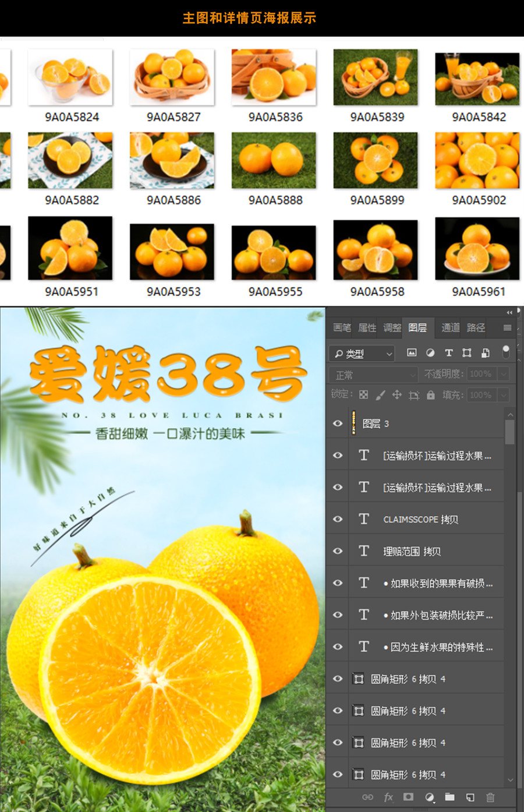Click the file name 9A0A5886
Image resolution: width=524 pixels, height=812 pixels.
pyautogui.click(x=174, y=200)
